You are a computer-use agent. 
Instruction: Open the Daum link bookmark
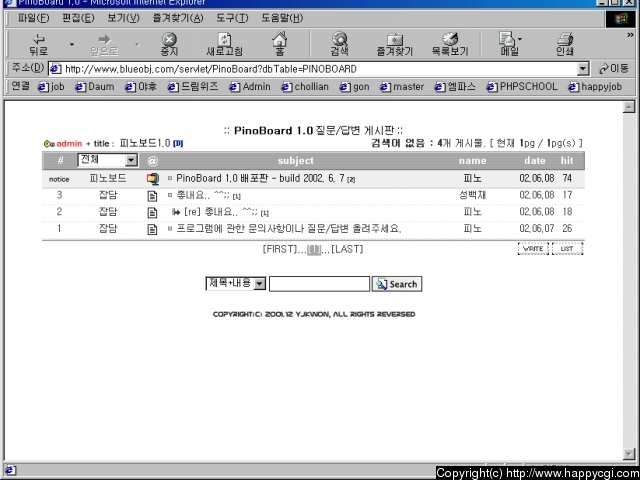point(95,87)
